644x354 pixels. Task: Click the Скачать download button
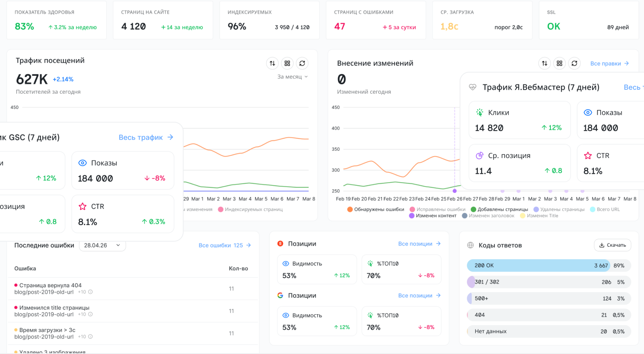tap(612, 245)
